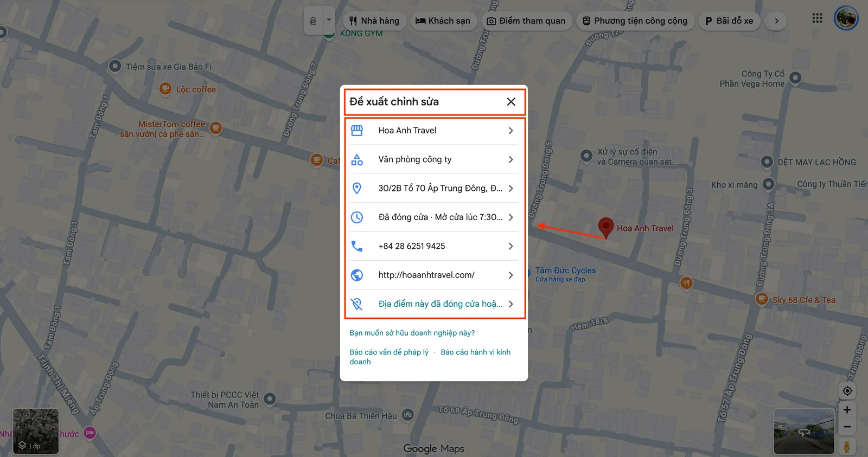Open the Google account profile picture
868x457 pixels.
tap(846, 19)
